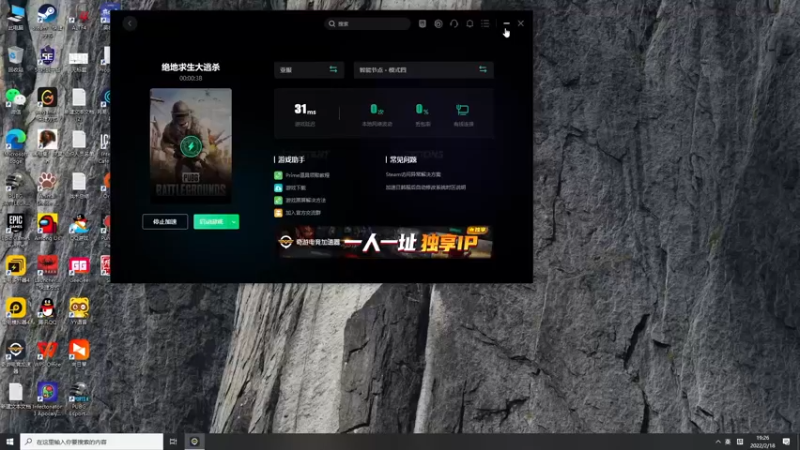Screen dimensions: 800x450
Task: Go back using the round back arrow
Action: tap(130, 23)
